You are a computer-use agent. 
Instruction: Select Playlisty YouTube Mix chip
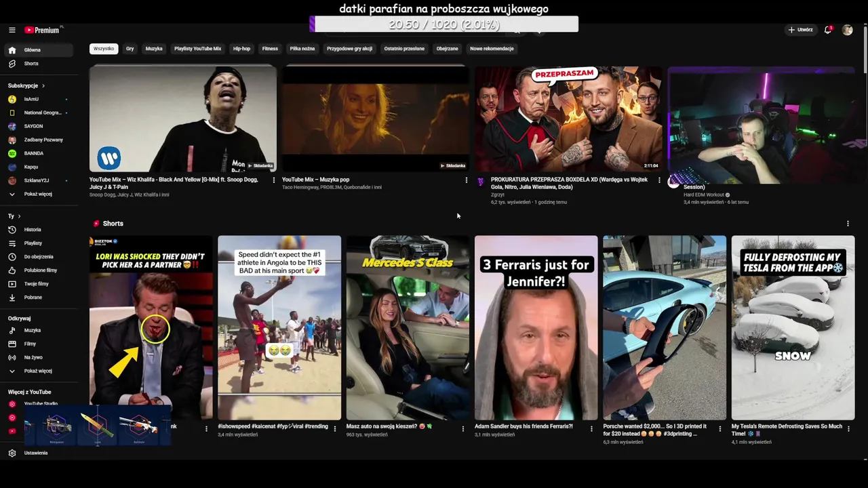tap(197, 49)
